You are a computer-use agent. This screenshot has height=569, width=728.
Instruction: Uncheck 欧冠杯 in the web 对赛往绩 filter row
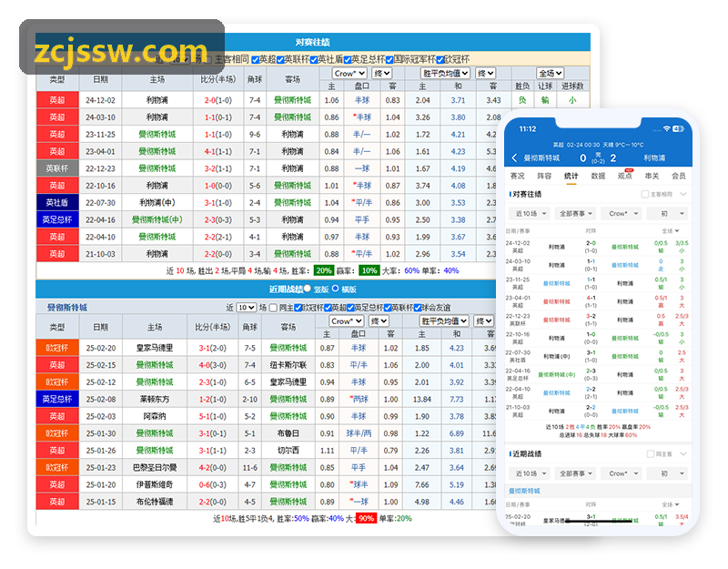point(440,59)
